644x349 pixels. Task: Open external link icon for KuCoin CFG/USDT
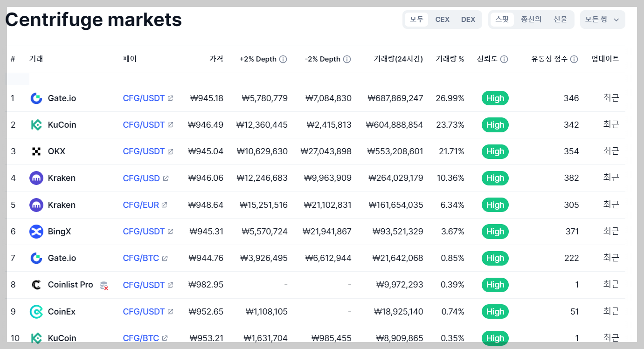(x=170, y=125)
